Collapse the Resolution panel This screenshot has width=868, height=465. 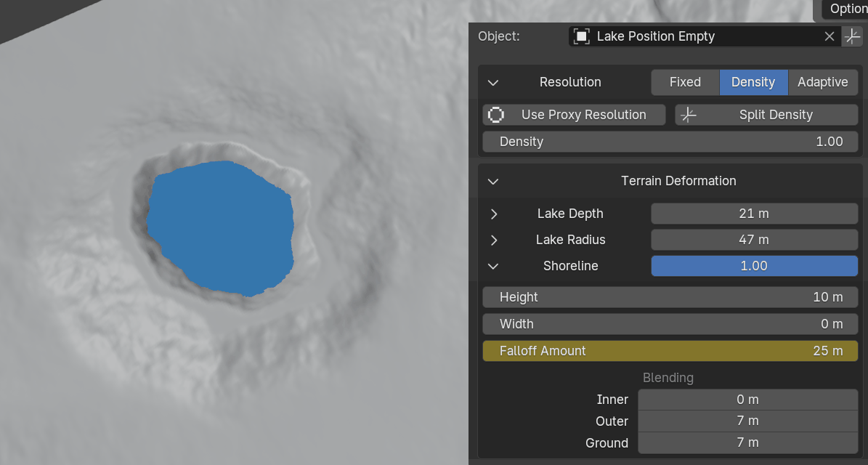coord(493,82)
